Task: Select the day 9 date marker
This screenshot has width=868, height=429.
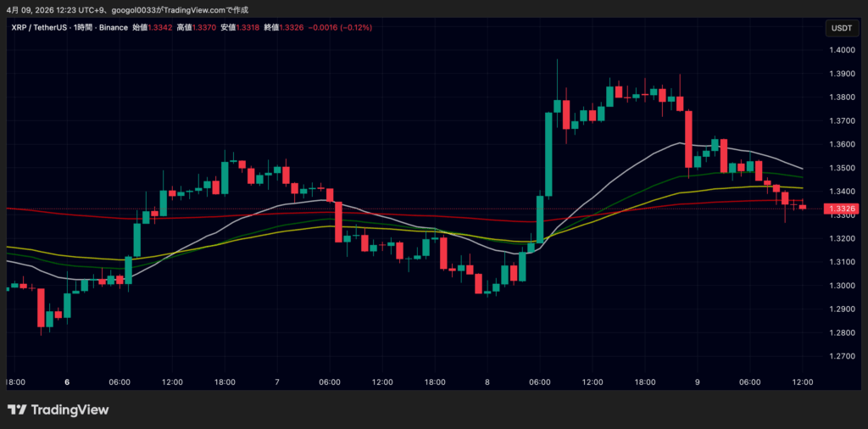Action: [x=698, y=382]
